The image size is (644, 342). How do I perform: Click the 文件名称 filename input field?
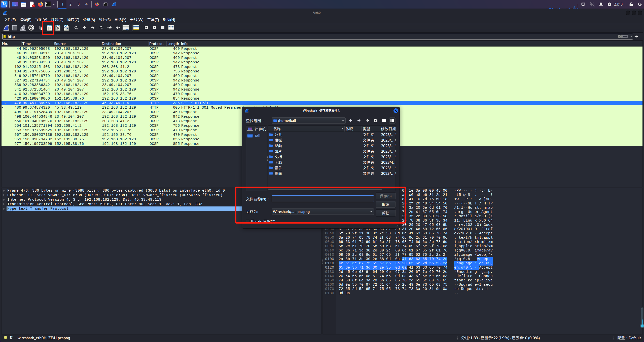tap(323, 199)
